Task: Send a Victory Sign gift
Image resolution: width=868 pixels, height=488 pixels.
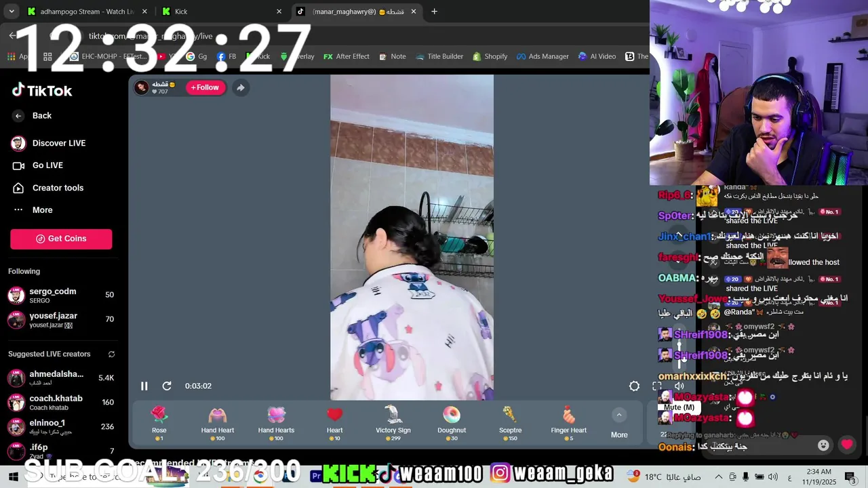Action: pos(393,423)
